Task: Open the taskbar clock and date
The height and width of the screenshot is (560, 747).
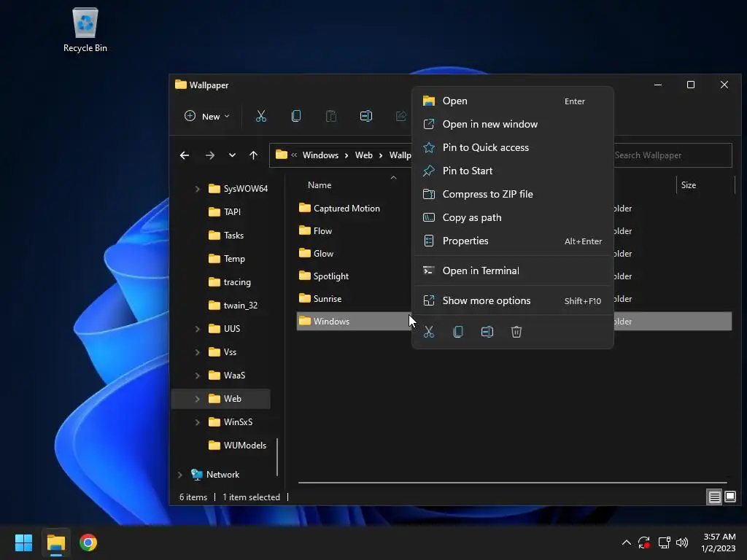Action: tap(719, 542)
